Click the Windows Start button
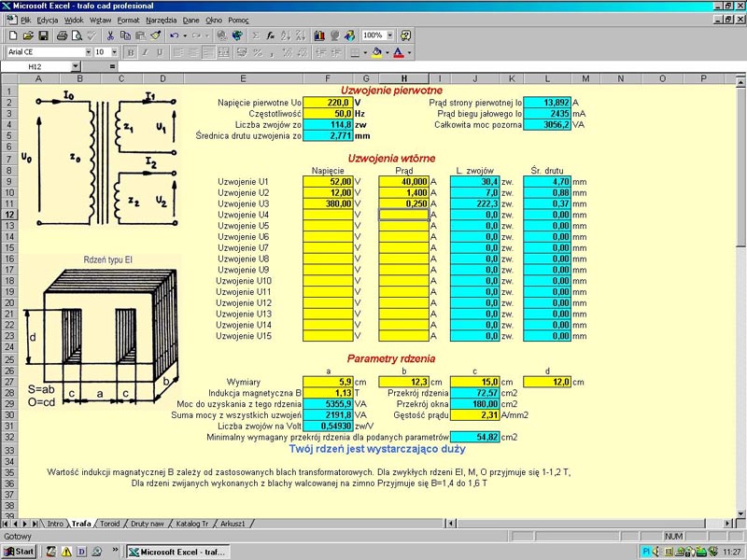The height and width of the screenshot is (560, 747). tap(20, 552)
